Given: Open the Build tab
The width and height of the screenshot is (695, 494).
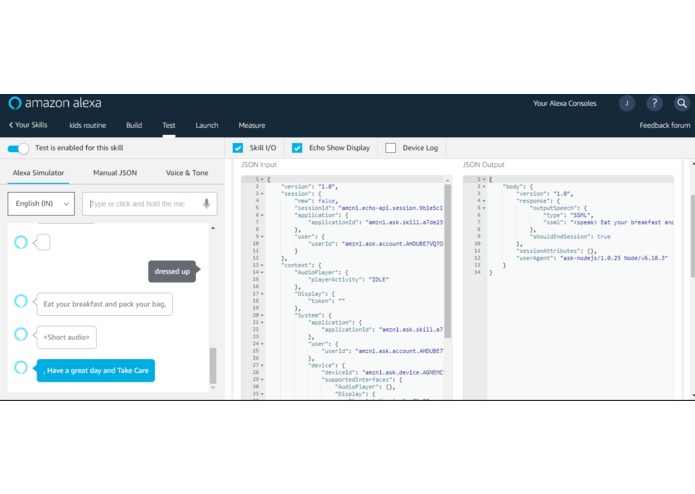Looking at the screenshot, I should click(x=134, y=125).
